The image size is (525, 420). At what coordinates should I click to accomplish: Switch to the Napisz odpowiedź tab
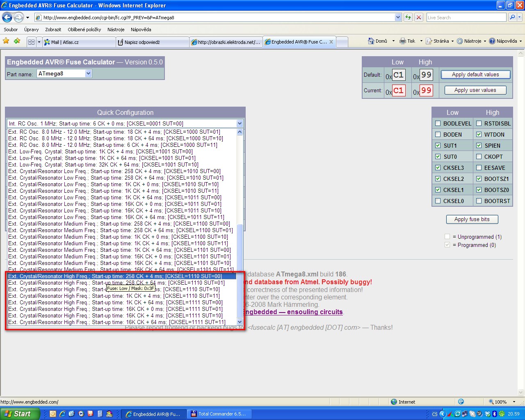point(153,42)
